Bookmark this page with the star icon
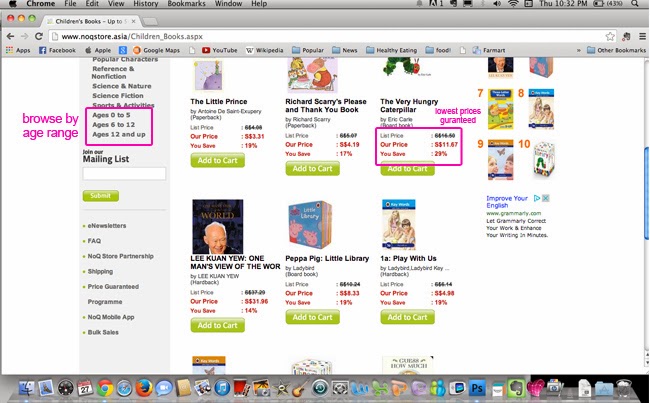The width and height of the screenshot is (650, 403). [610, 36]
